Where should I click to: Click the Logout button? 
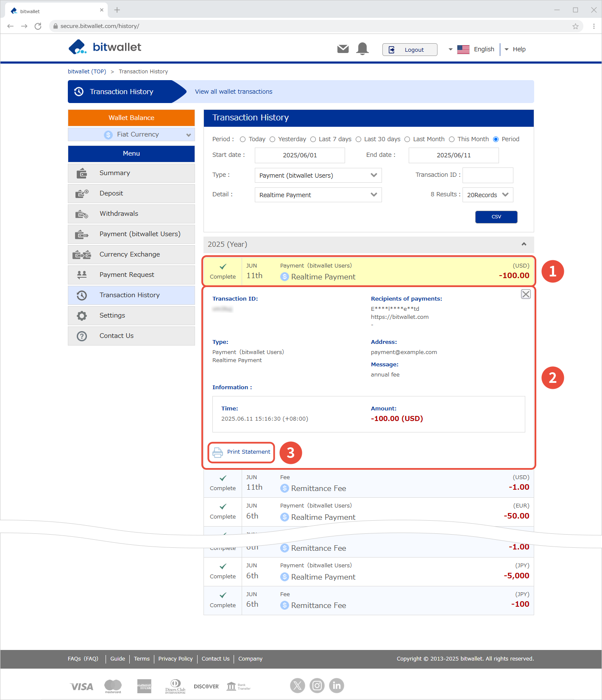[x=410, y=50]
